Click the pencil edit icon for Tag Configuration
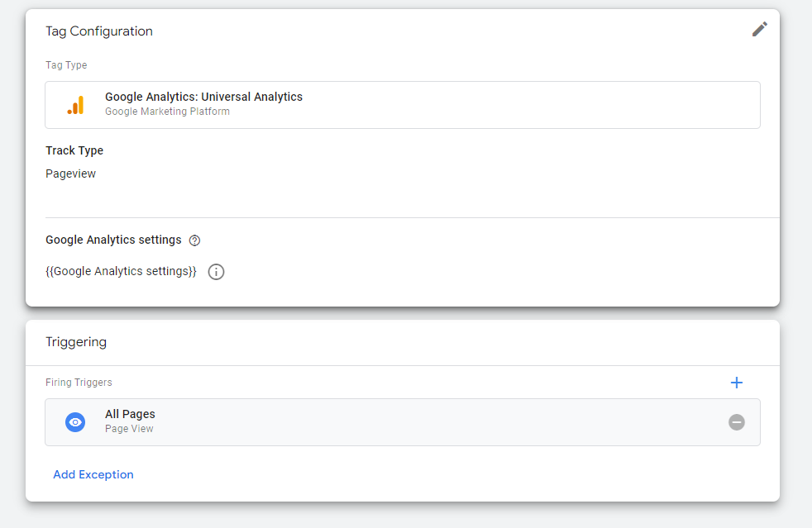The width and height of the screenshot is (812, 528). [759, 30]
